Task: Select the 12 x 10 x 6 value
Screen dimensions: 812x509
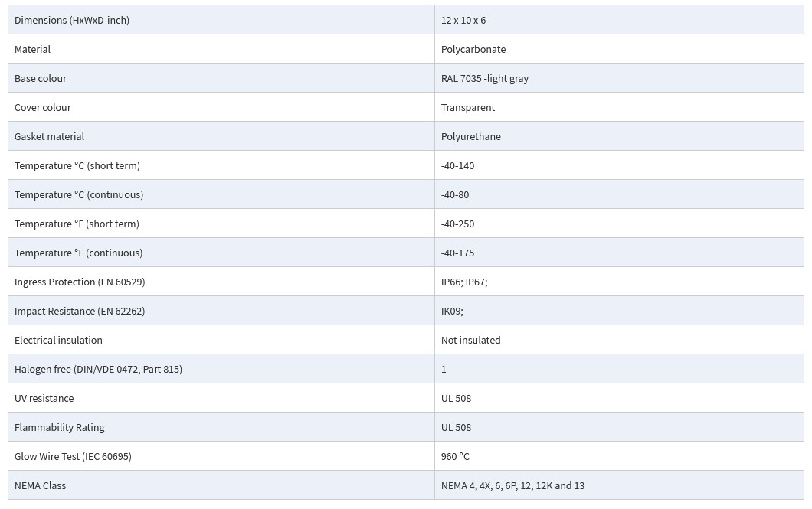Action: [x=463, y=20]
